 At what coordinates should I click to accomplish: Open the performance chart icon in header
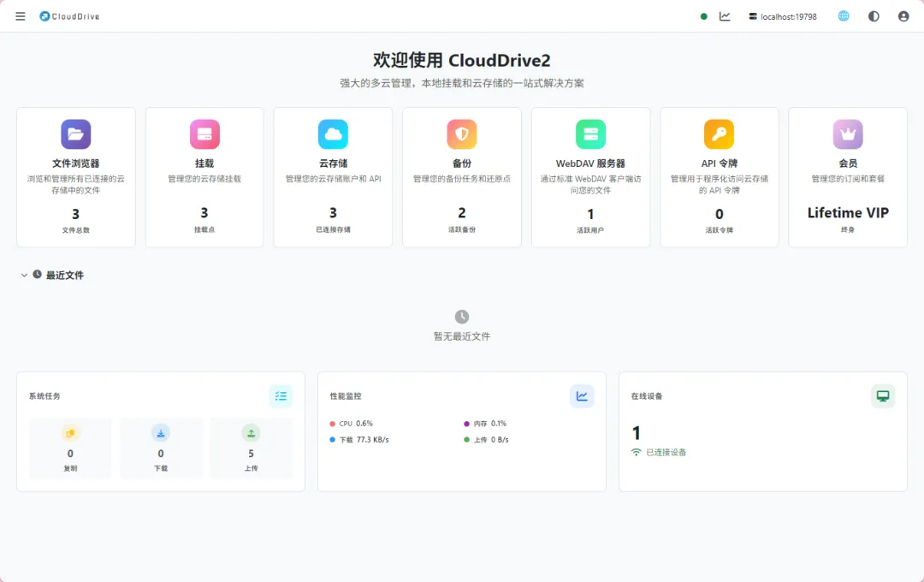click(725, 16)
